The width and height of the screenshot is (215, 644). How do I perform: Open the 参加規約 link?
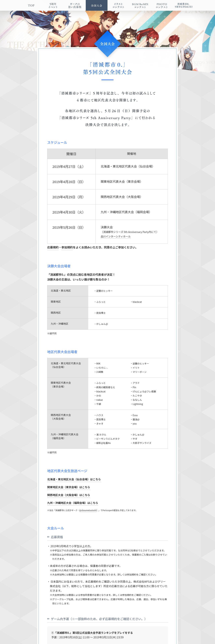pyautogui.click(x=67, y=247)
